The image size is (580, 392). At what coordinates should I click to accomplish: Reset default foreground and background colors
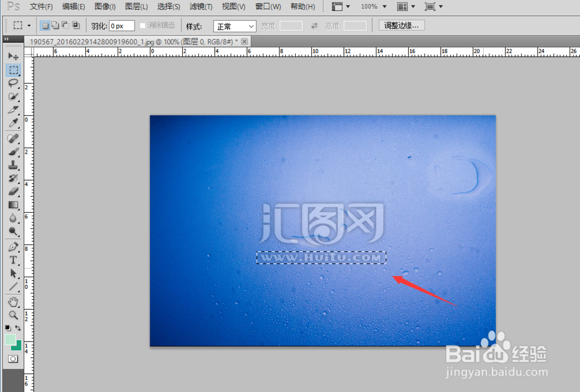[x=8, y=328]
